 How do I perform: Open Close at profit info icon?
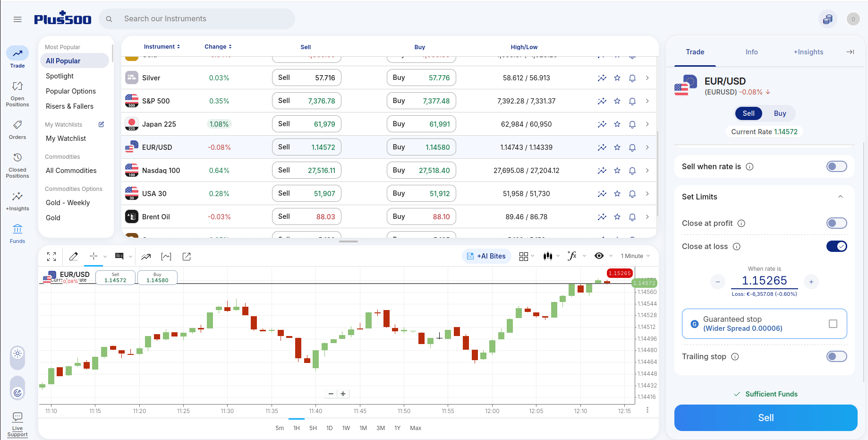tap(741, 224)
